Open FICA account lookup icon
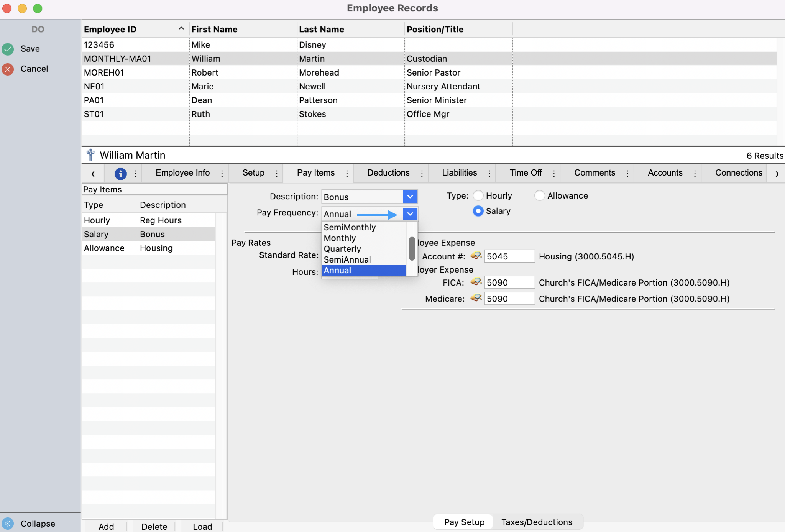Image resolution: width=785 pixels, height=532 pixels. 476,282
